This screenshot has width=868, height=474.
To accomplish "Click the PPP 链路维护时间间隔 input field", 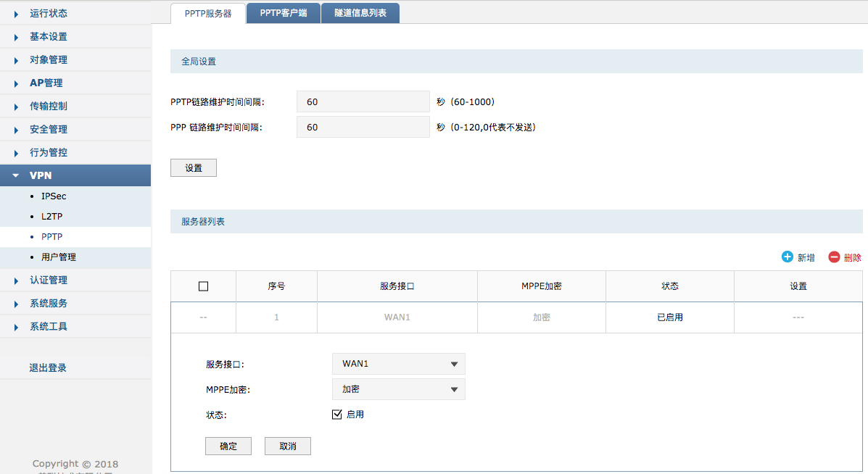I will 363,127.
